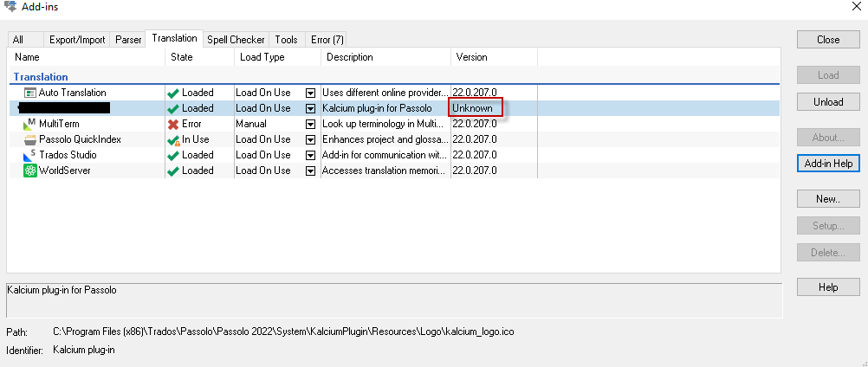Image resolution: width=868 pixels, height=367 pixels.
Task: Open Add-in Help
Action: pos(828,163)
